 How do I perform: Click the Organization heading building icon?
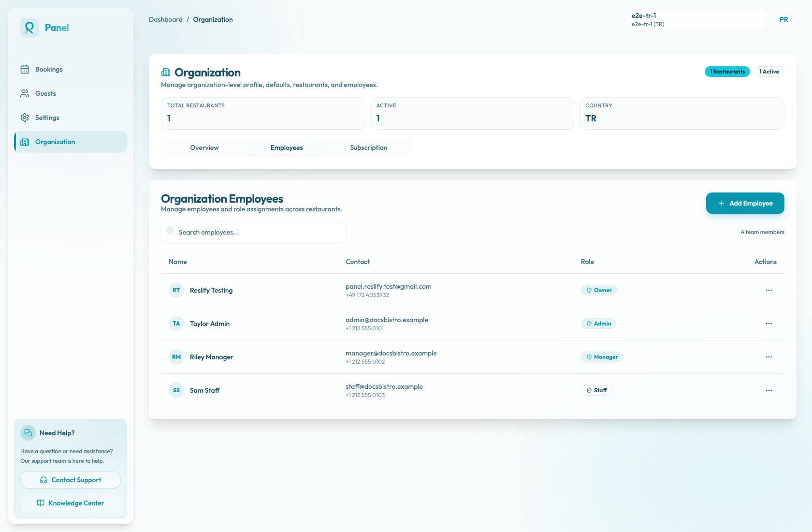tap(166, 73)
